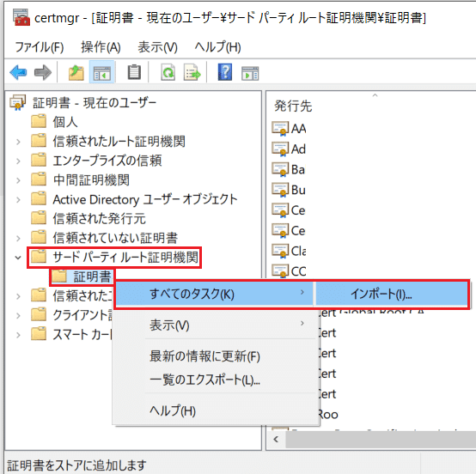Viewport: 476px width, 474px height.
Task: Select 信頼されたルート証明機関 tree item
Action: coord(119,142)
